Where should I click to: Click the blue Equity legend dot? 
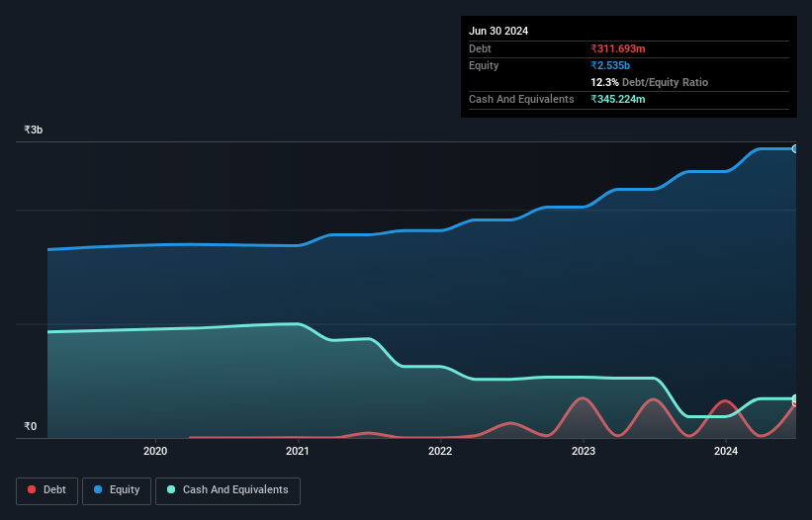pos(98,489)
